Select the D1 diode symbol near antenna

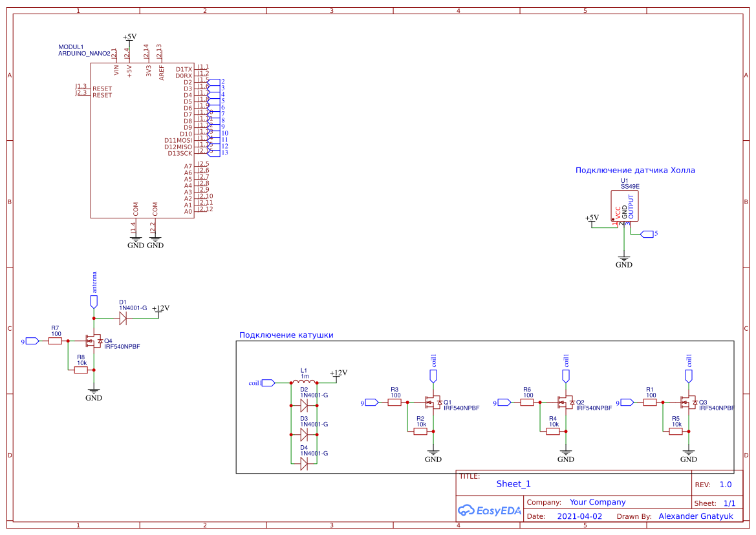[122, 319]
